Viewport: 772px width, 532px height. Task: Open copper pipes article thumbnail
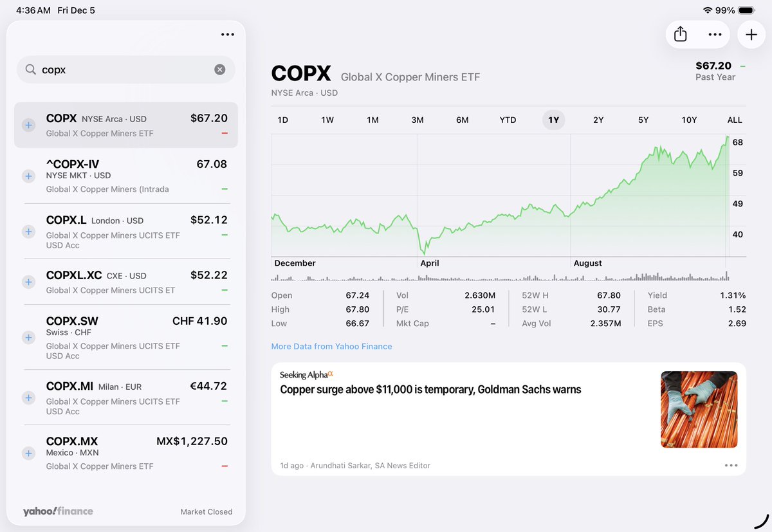point(699,410)
